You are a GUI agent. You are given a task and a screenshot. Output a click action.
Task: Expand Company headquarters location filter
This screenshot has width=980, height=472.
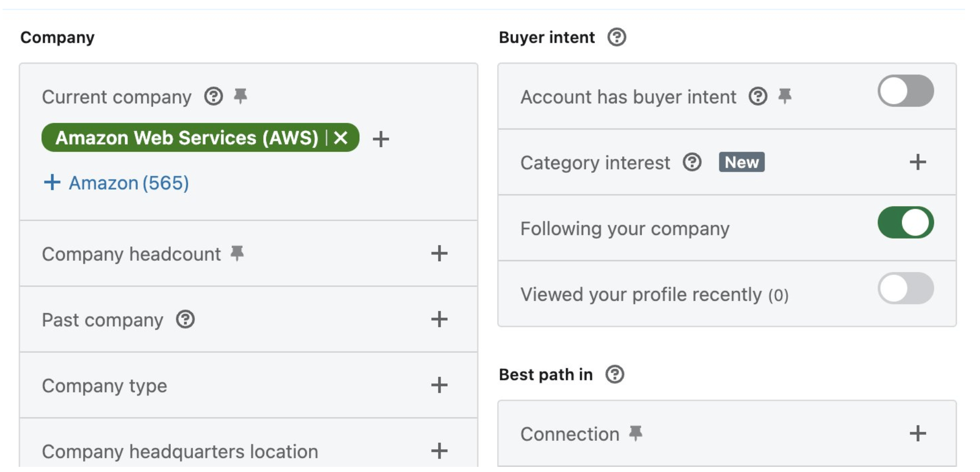point(439,451)
